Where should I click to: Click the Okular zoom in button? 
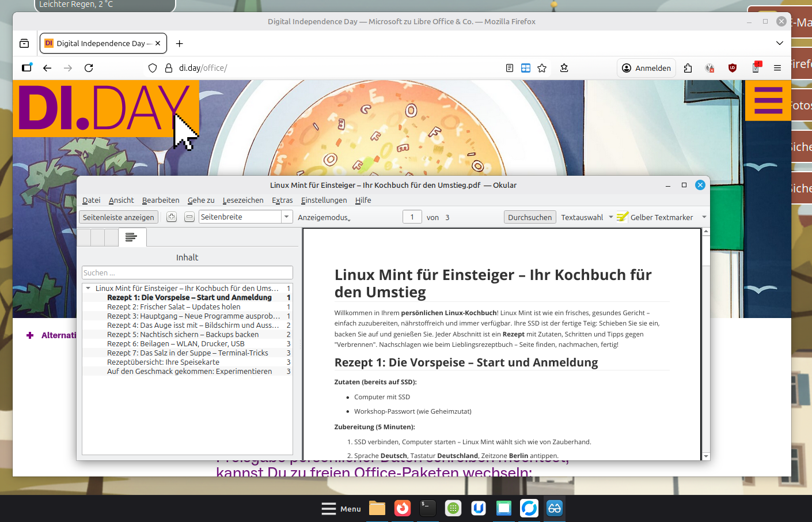click(x=172, y=217)
